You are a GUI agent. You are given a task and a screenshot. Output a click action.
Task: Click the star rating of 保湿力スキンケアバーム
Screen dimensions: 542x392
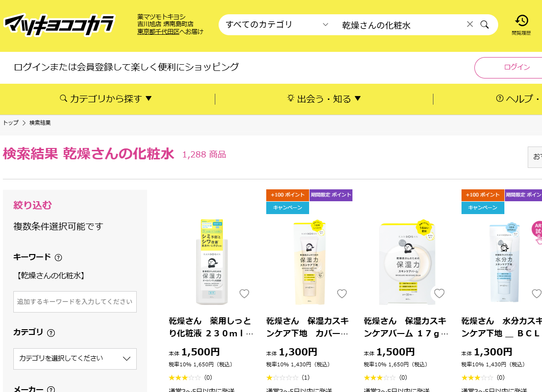(x=380, y=378)
